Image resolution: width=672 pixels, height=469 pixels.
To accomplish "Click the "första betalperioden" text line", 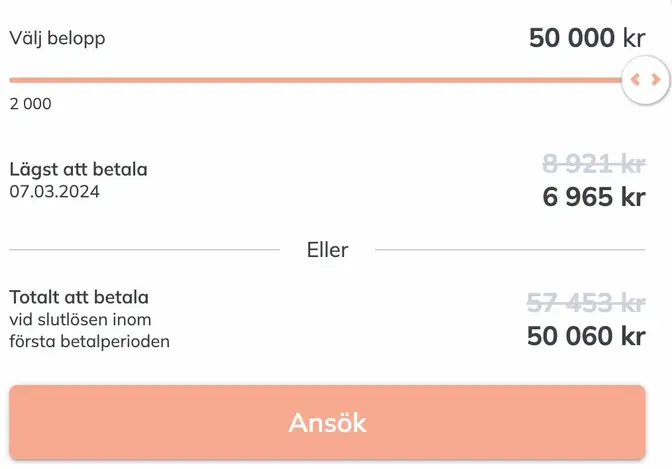I will pos(89,341).
